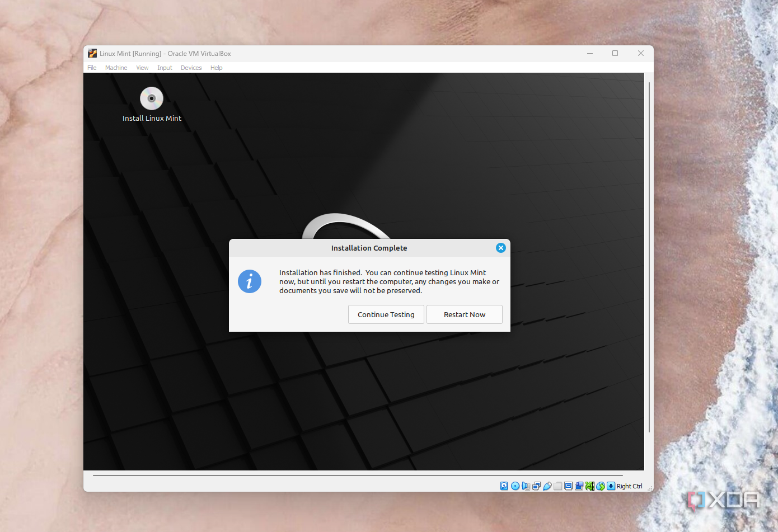Click the blue info icon in the dialog
This screenshot has width=778, height=532.
coord(250,281)
